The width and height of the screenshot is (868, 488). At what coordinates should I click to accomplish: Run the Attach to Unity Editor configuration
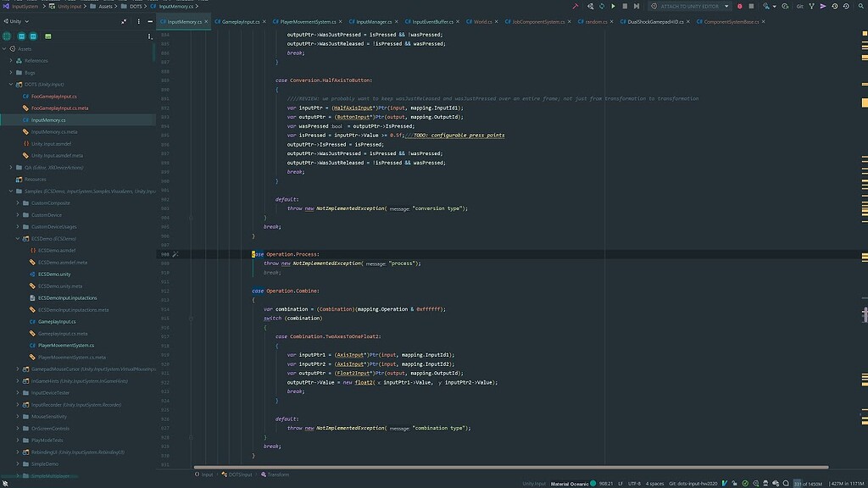tap(612, 5)
